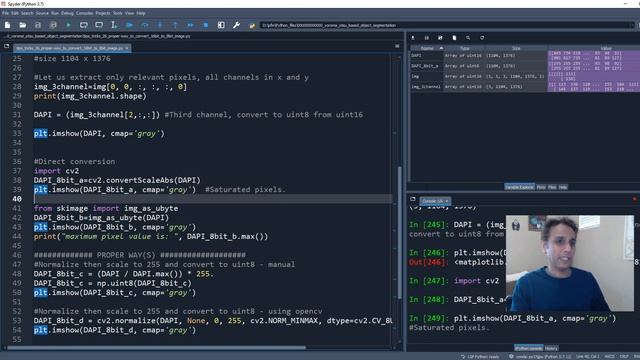Click the save data as icon
Screen dimensions: 640x360
tap(440, 38)
